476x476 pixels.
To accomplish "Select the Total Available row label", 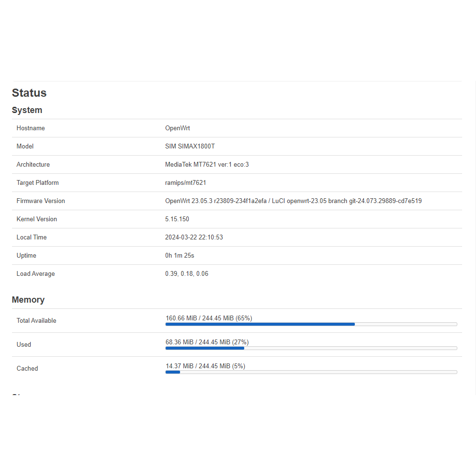I will 36,321.
